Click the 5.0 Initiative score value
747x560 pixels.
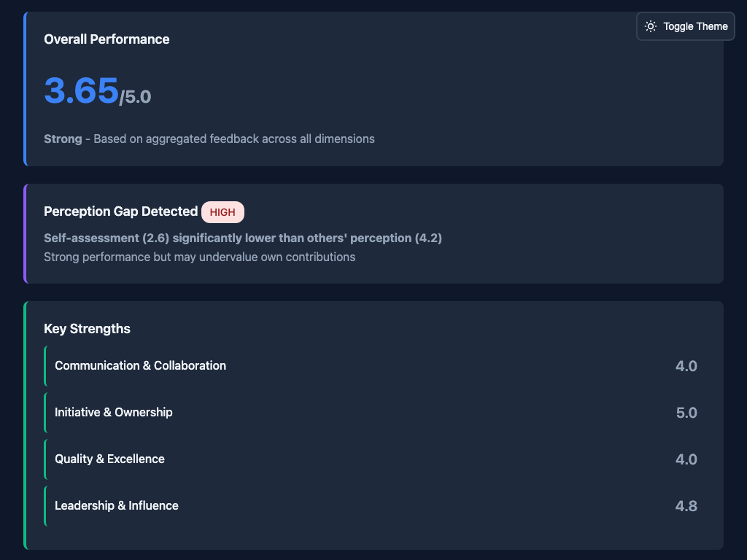(686, 412)
